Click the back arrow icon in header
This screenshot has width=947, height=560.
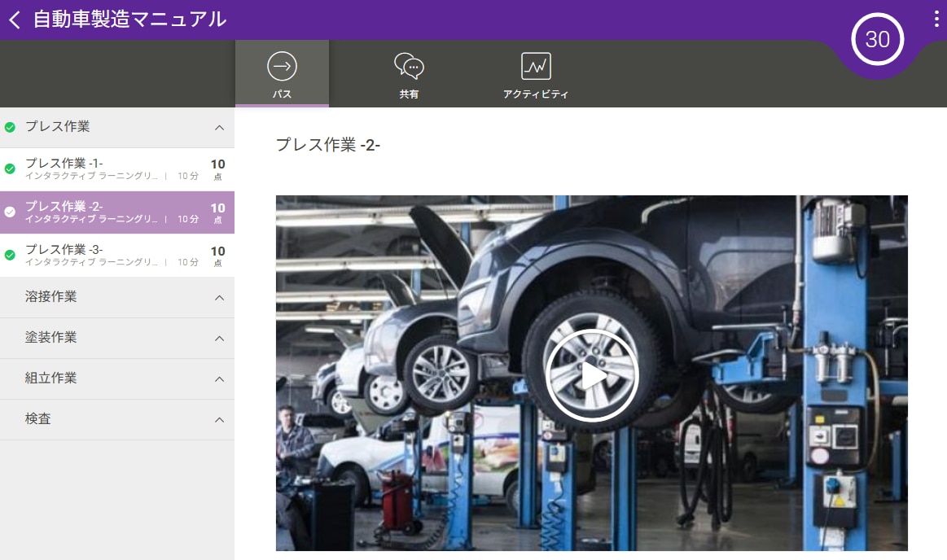point(15,20)
